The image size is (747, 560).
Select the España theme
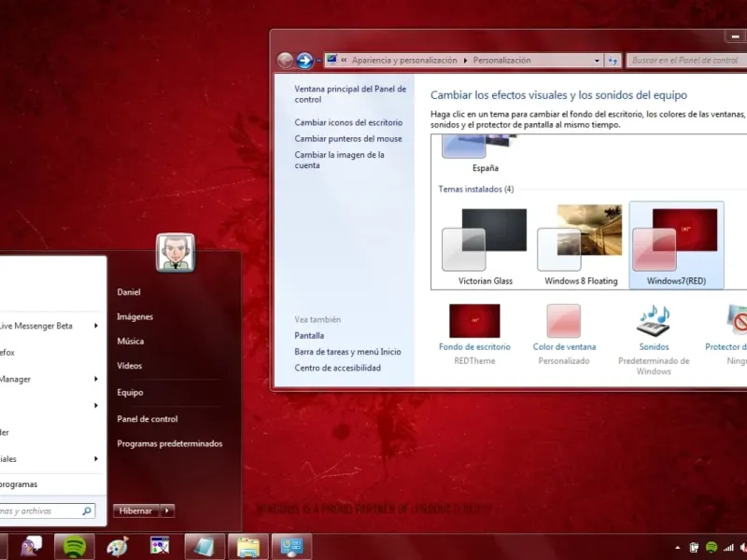click(485, 153)
